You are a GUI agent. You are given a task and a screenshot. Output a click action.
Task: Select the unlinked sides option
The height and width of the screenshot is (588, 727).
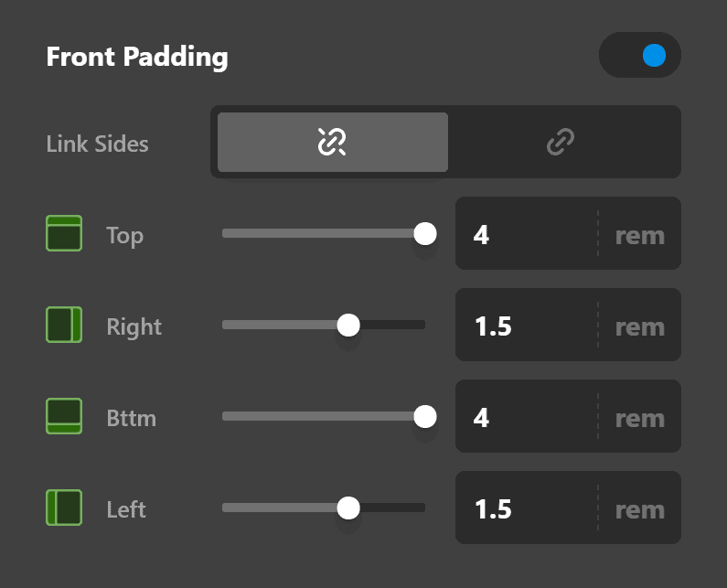(332, 143)
